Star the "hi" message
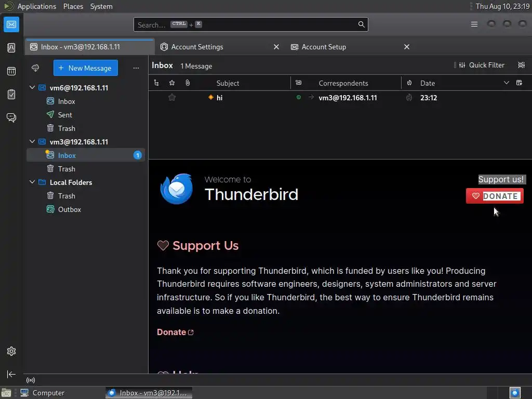The width and height of the screenshot is (532, 399). click(x=172, y=98)
